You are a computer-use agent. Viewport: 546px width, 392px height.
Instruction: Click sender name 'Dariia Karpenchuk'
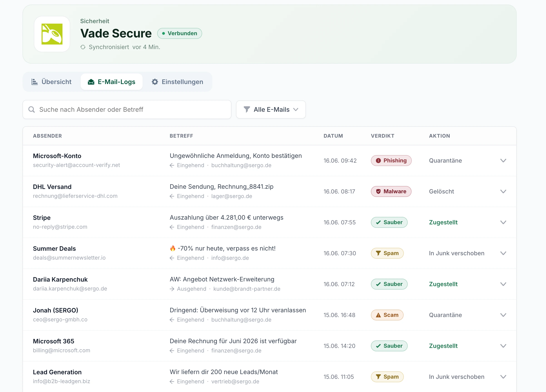click(60, 279)
